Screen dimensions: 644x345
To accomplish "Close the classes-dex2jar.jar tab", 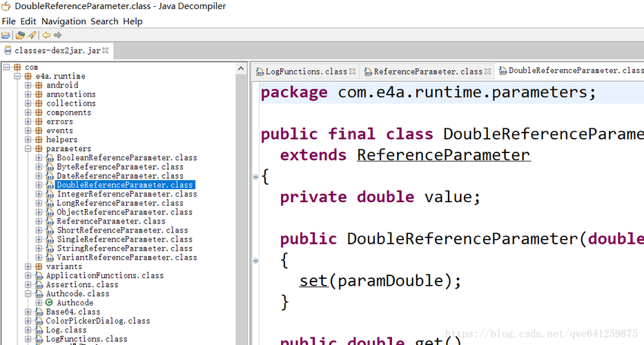I will click(x=106, y=50).
